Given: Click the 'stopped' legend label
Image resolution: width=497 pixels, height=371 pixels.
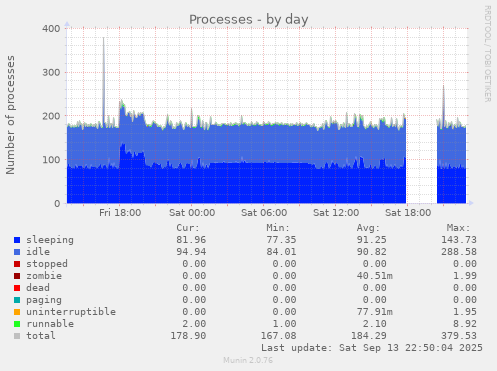Looking at the screenshot, I should 47,264.
